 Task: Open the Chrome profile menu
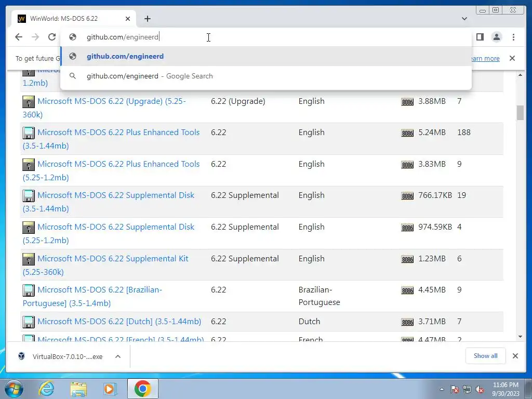[x=496, y=37]
